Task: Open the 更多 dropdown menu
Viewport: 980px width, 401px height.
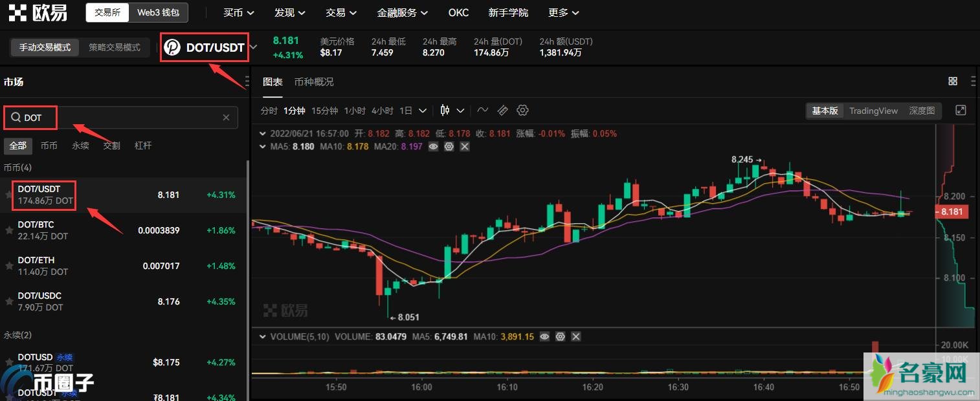Action: click(563, 12)
